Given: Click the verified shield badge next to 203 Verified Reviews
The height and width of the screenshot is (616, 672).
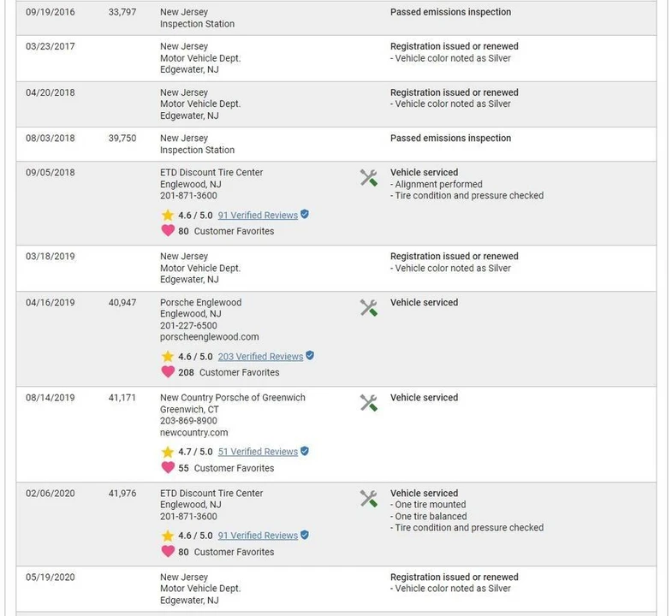Looking at the screenshot, I should pos(310,356).
